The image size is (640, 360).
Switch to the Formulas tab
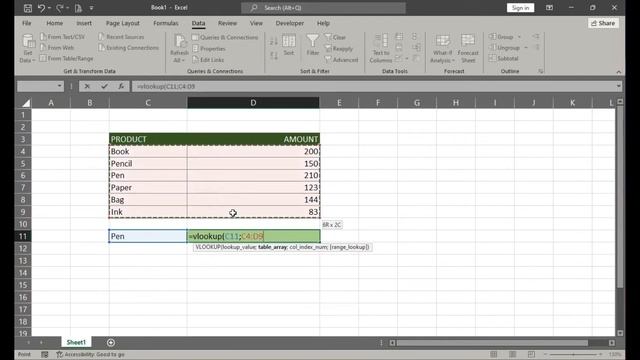click(166, 23)
